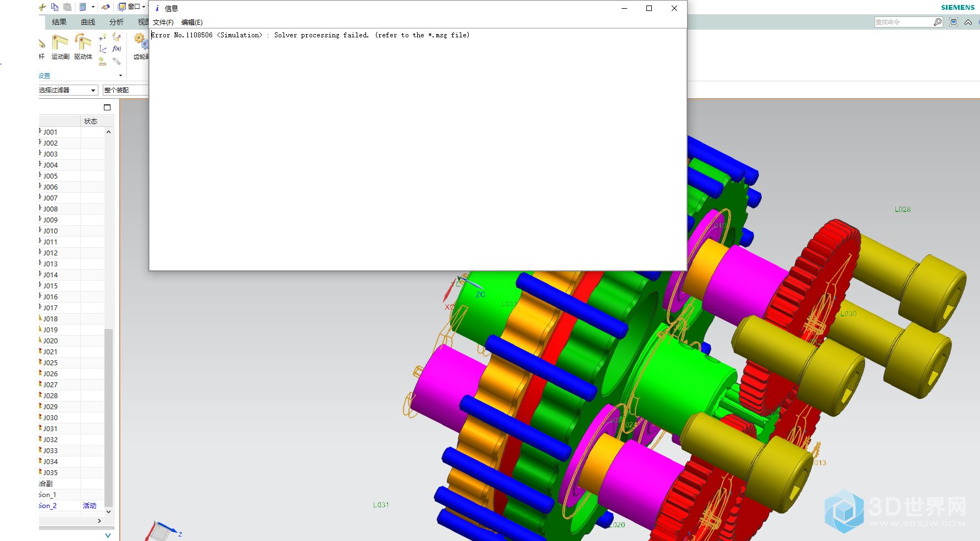Open dropdown arrow beside calculator icon
Image resolution: width=980 pixels, height=541 pixels.
coord(93,7)
